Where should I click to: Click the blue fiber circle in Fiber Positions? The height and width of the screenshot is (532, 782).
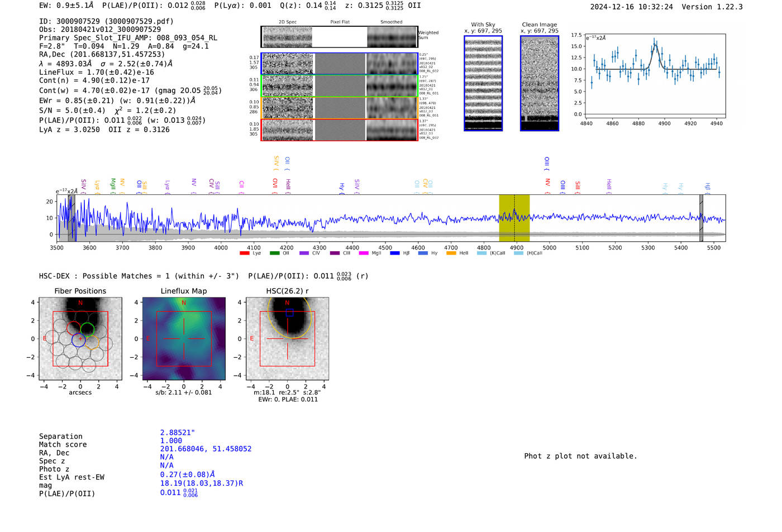click(x=79, y=340)
